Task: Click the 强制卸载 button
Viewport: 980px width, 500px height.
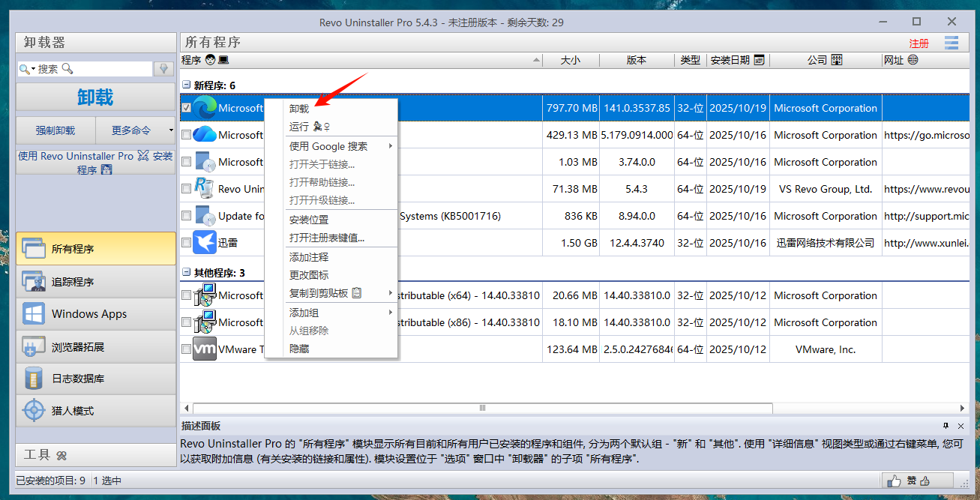Action: point(55,130)
